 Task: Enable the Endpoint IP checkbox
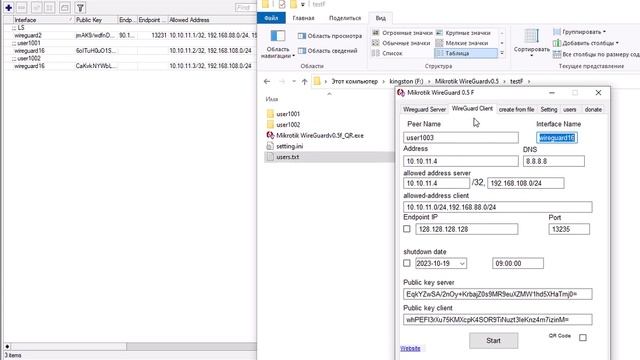[x=407, y=229]
